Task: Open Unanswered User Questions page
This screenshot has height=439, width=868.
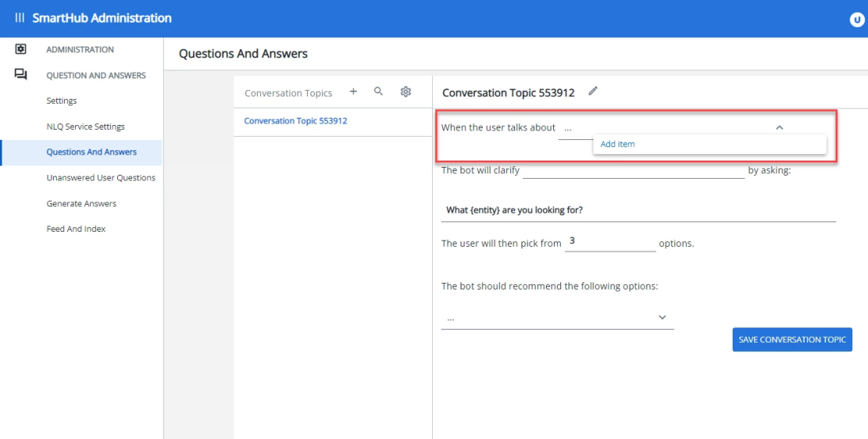Action: [x=100, y=177]
